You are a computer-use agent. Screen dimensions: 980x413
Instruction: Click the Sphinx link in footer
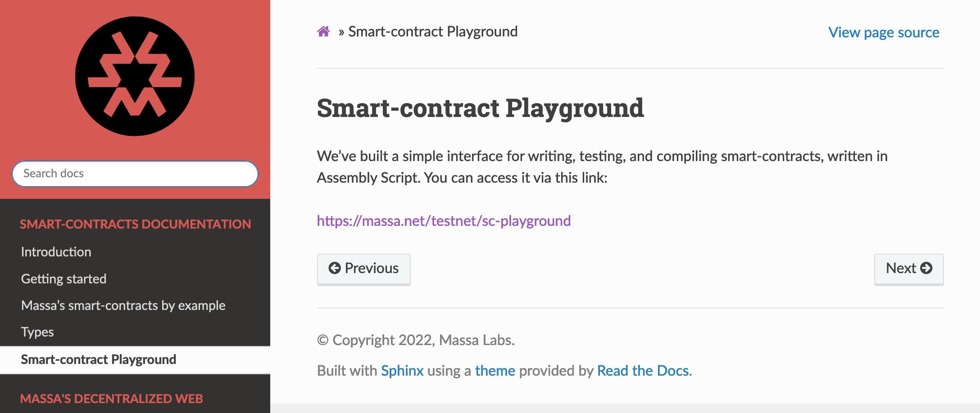tap(402, 371)
